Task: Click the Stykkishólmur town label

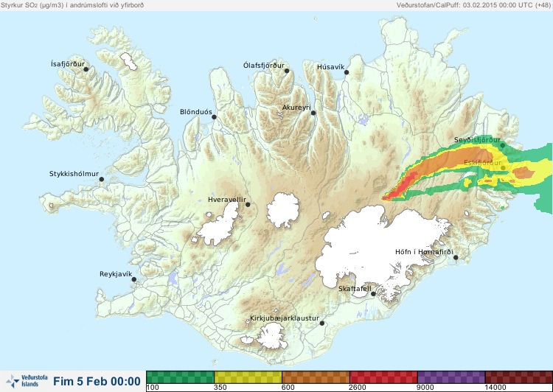Action: coord(74,174)
